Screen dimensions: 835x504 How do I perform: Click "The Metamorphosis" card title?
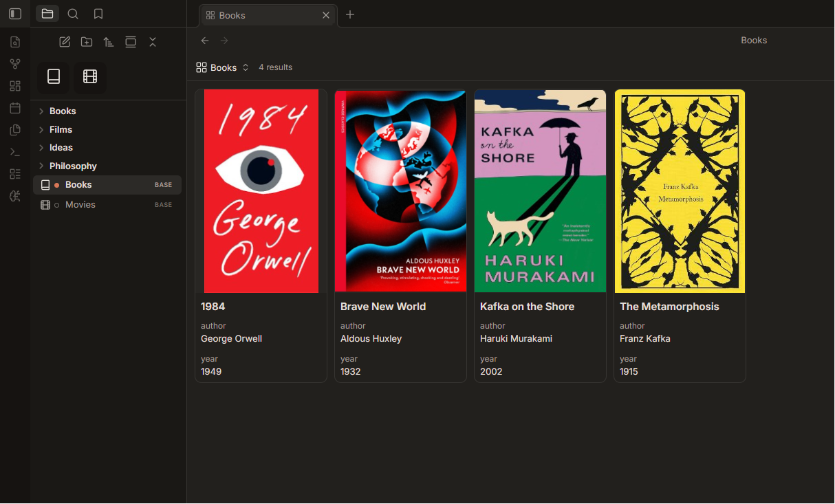pyautogui.click(x=669, y=307)
